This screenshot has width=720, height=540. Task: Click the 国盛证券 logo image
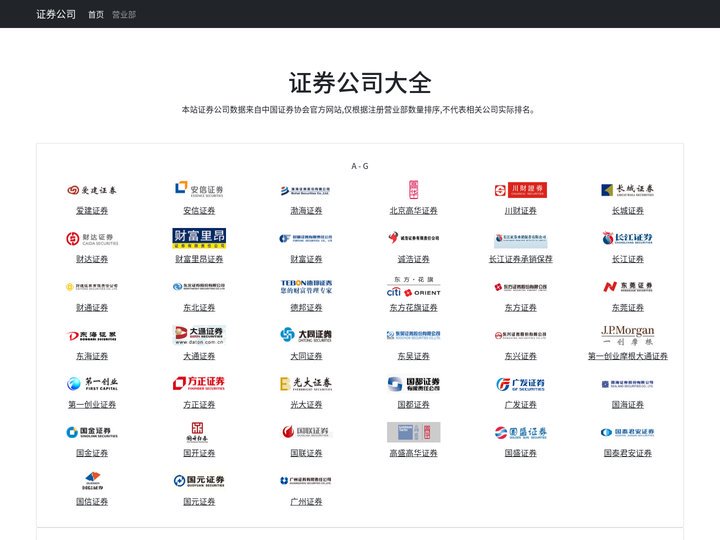point(521,433)
